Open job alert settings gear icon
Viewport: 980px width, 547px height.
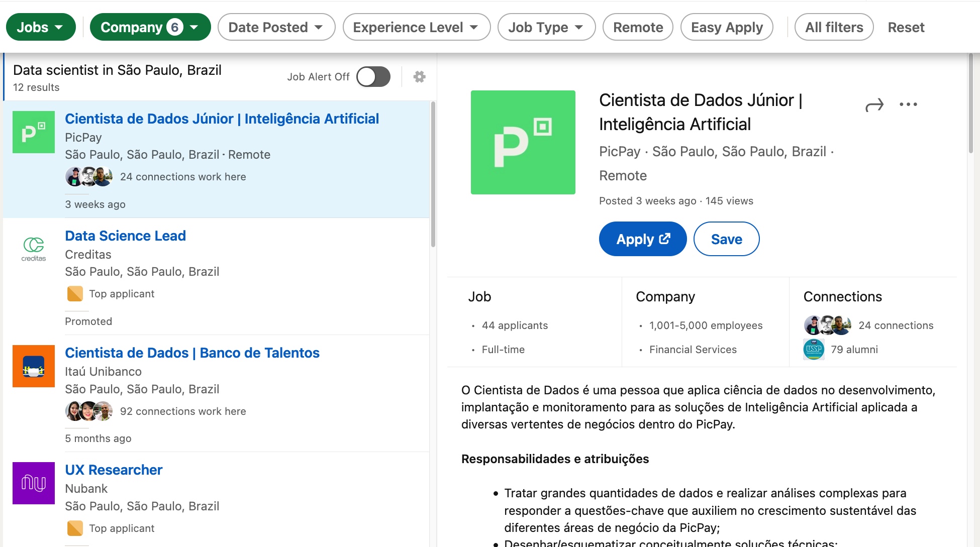point(419,77)
